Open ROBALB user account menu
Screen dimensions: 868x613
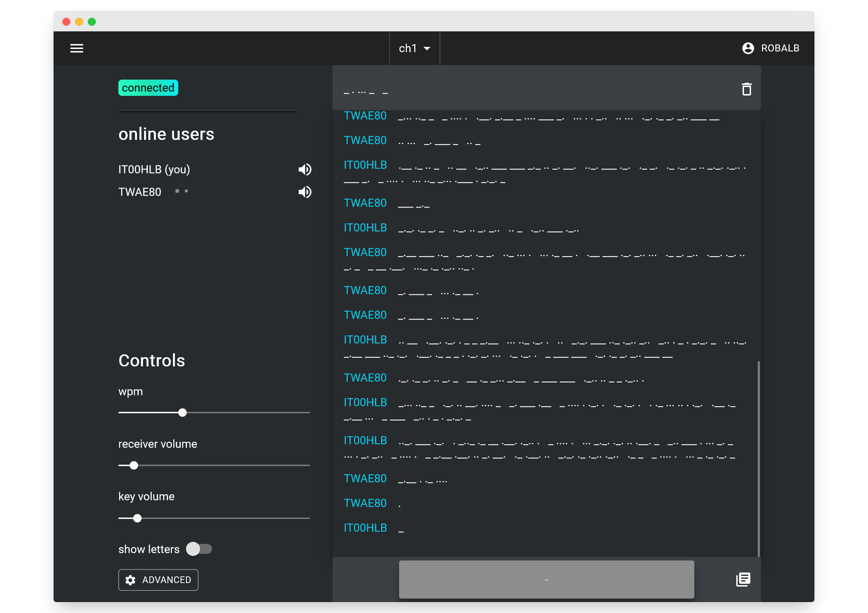click(780, 48)
